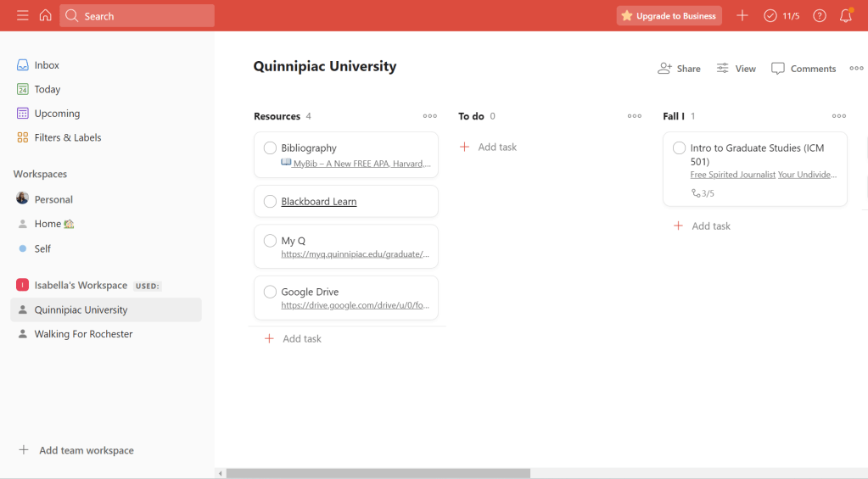The height and width of the screenshot is (479, 868).
Task: Add task in To do section
Action: tap(488, 148)
